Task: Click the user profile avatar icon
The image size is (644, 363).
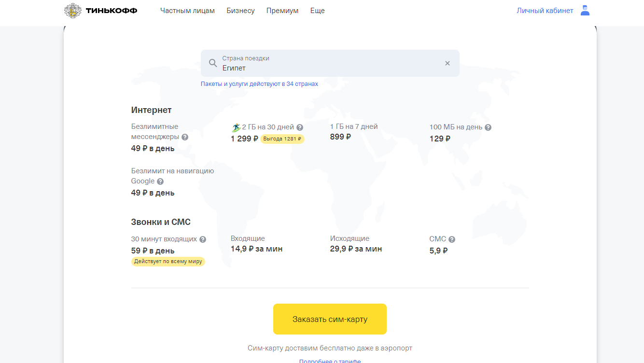Action: tap(585, 11)
